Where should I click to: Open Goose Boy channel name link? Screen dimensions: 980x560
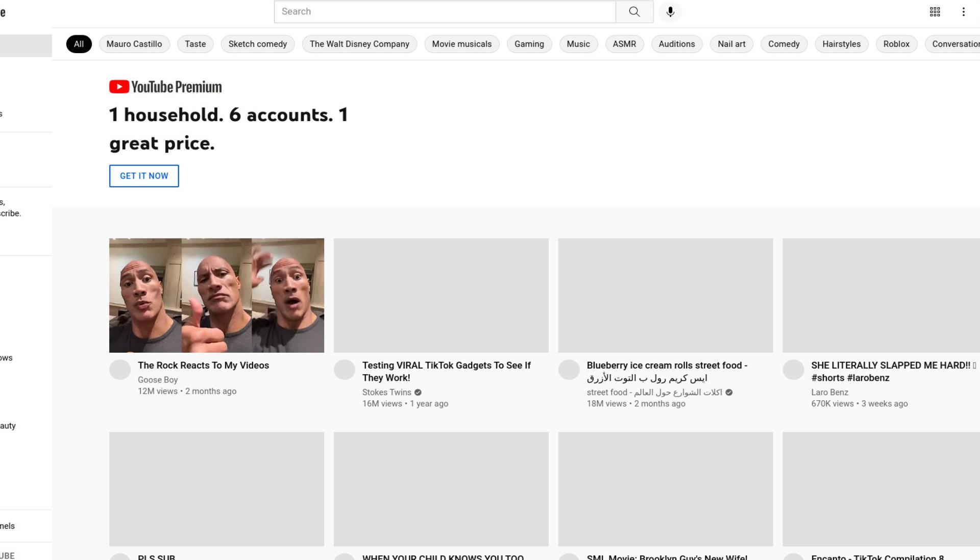tap(158, 380)
